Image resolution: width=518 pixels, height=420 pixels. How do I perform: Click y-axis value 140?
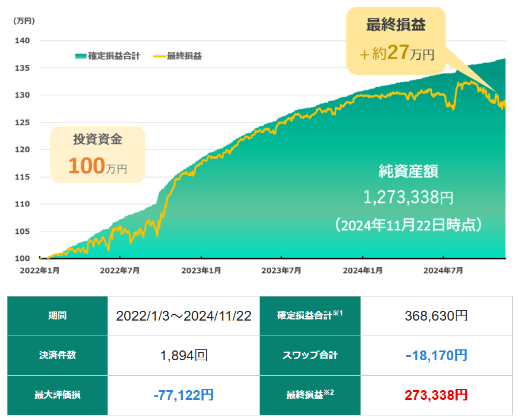pos(22,41)
